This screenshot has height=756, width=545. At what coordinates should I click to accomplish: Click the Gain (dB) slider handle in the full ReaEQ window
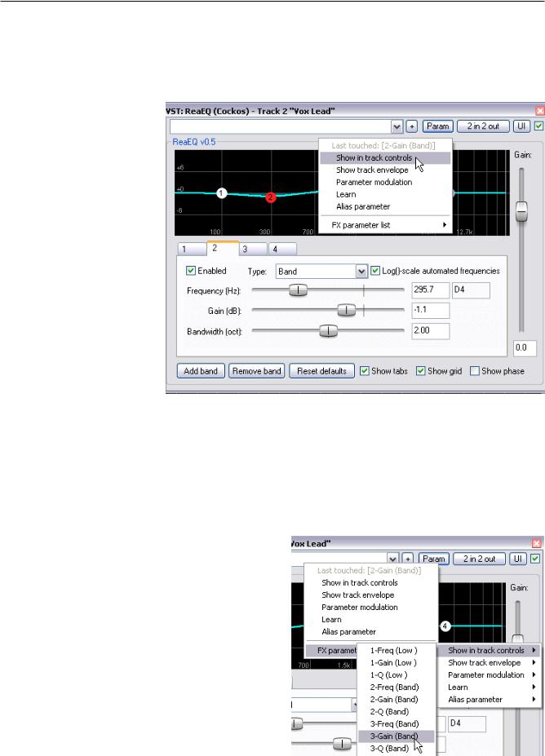(346, 311)
